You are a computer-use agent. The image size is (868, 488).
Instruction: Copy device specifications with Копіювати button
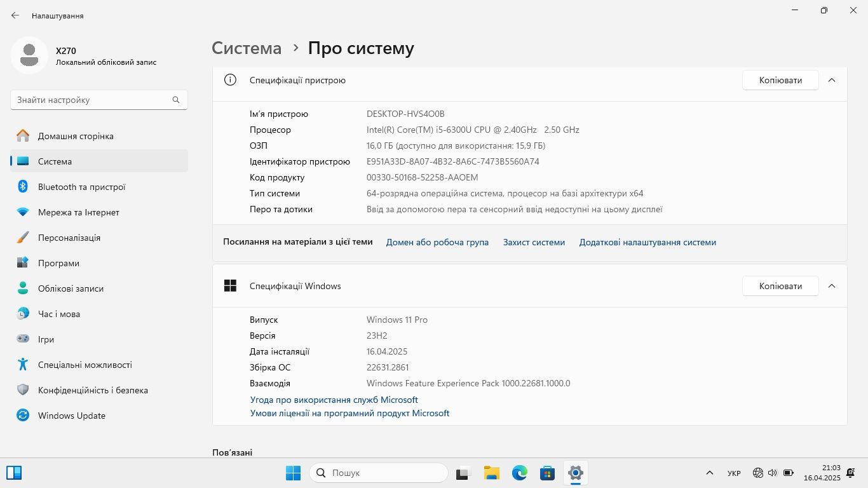(780, 80)
